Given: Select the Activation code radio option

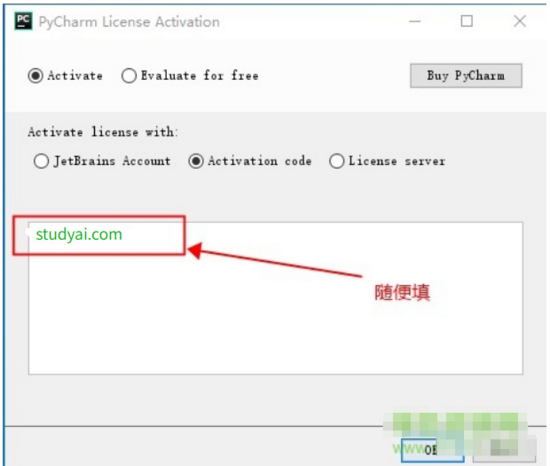Looking at the screenshot, I should [196, 161].
